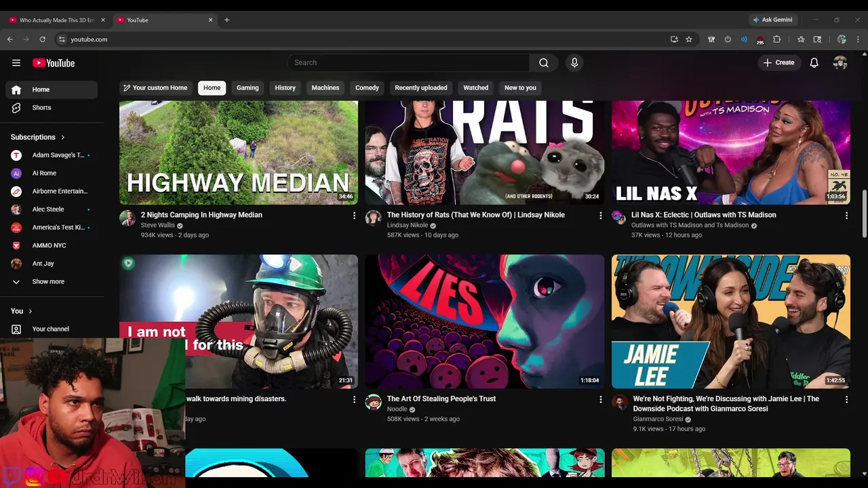This screenshot has height=488, width=868.
Task: Click the search magnifier button
Action: click(x=544, y=63)
